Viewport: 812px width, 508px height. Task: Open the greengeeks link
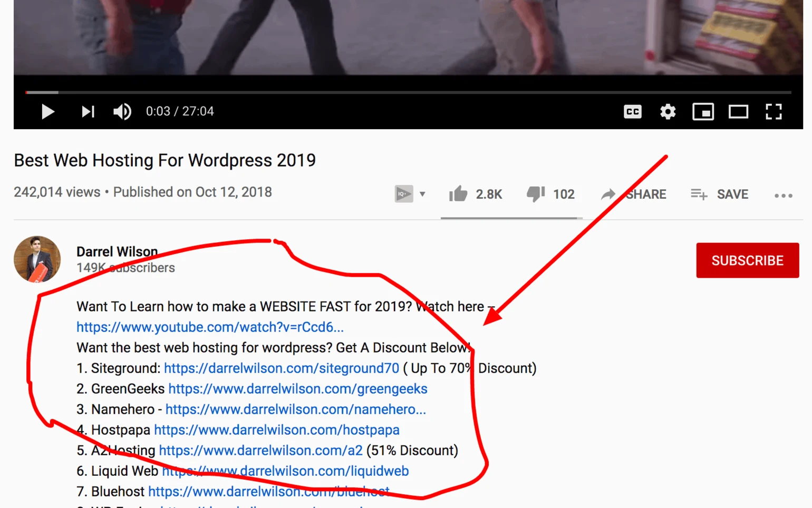298,389
